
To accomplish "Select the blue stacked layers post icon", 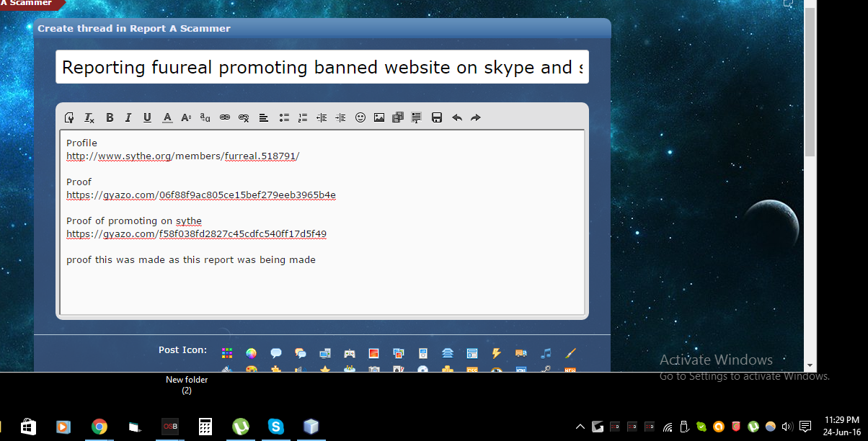I will (448, 353).
